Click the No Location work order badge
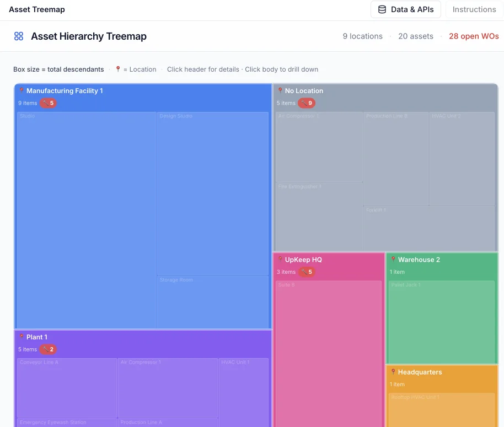The width and height of the screenshot is (504, 427). (307, 103)
